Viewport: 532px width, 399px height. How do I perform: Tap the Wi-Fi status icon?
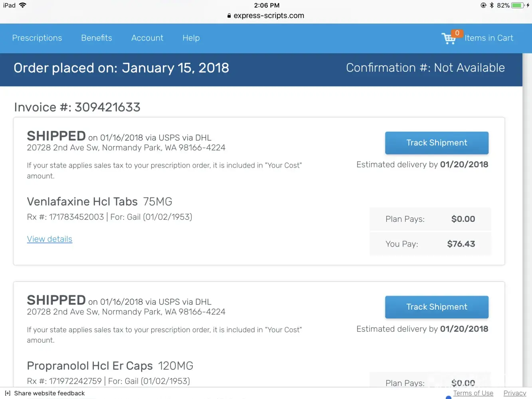[22, 5]
